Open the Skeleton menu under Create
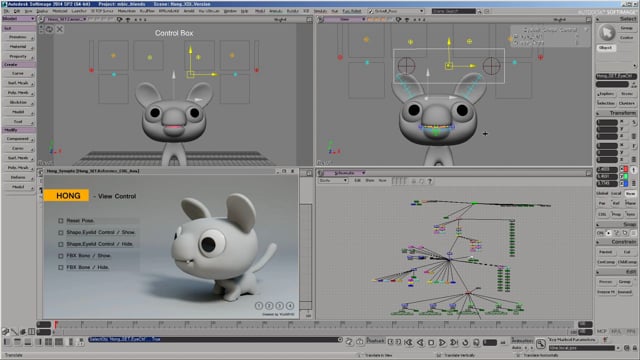The width and height of the screenshot is (640, 360). (x=19, y=102)
